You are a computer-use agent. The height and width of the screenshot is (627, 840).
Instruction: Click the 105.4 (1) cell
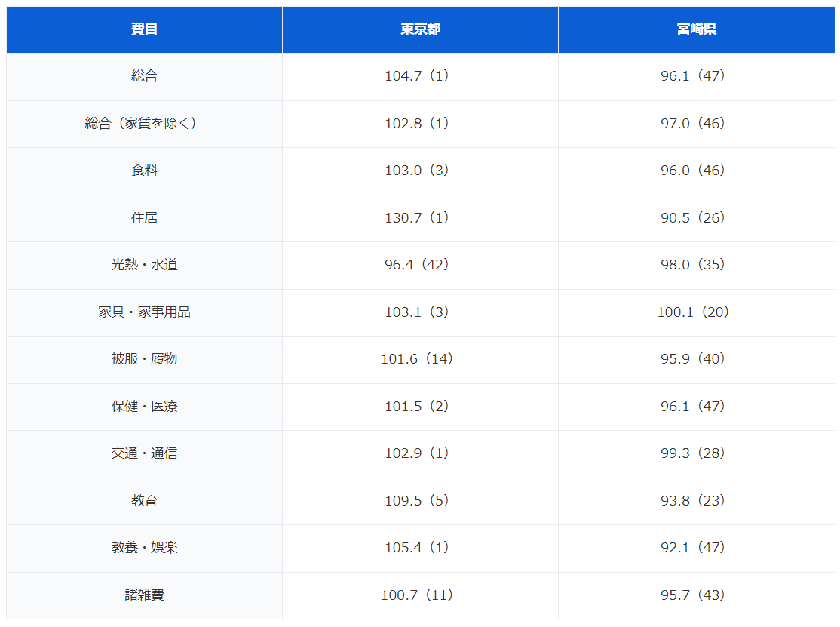click(x=420, y=548)
